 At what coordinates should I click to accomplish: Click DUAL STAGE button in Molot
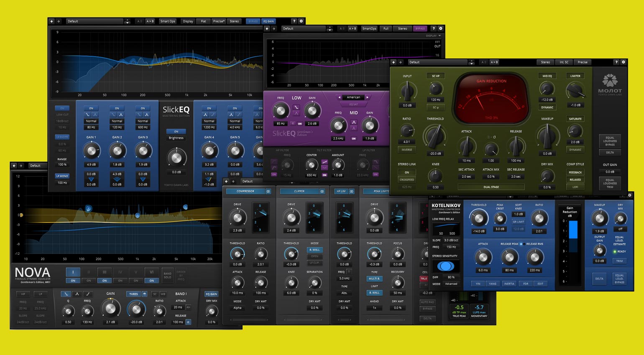(x=491, y=187)
